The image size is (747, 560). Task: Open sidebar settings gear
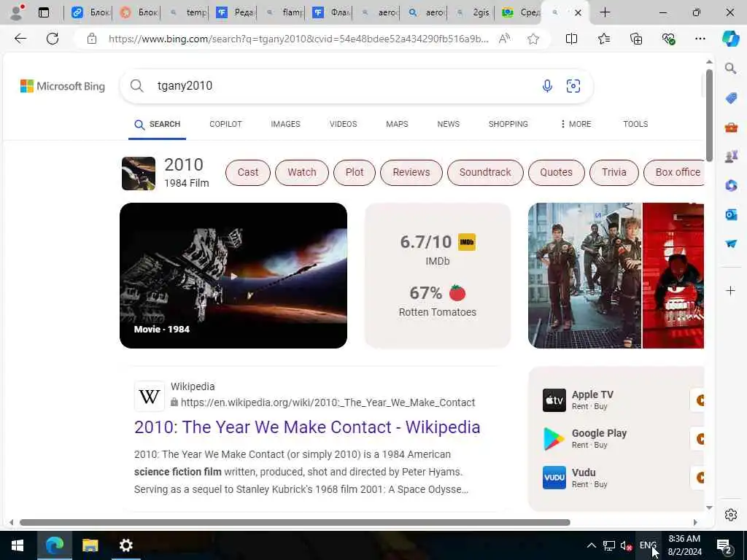click(731, 515)
